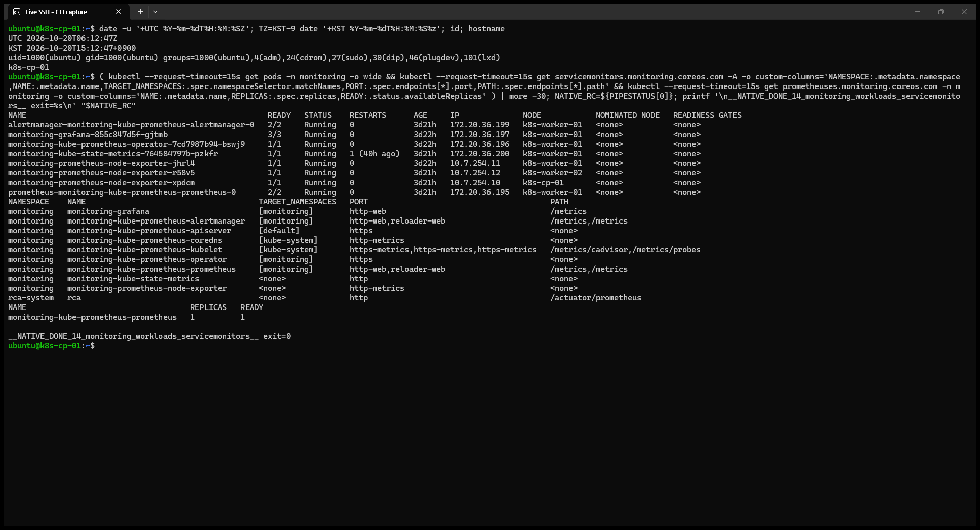Viewport: 980px width, 530px height.
Task: Click servicemonitor monitoring-prometheus-node-exporter
Action: [147, 288]
